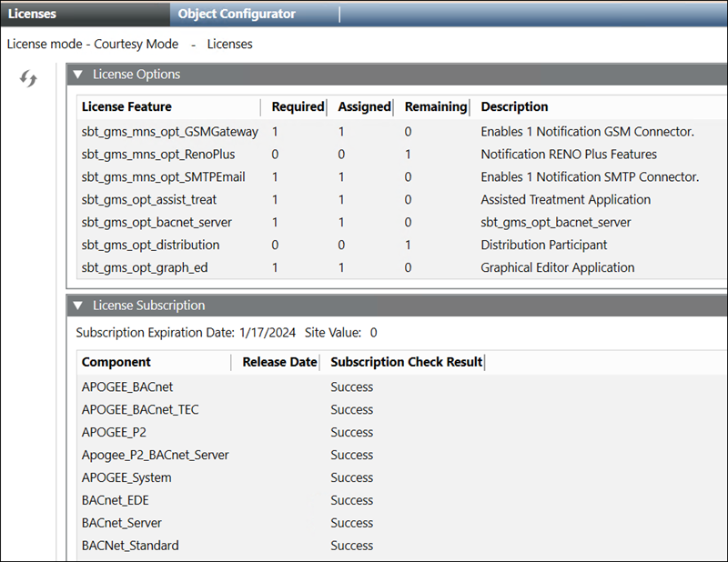Sort by Description column header
Viewport: 728px width, 562px height.
pos(514,106)
